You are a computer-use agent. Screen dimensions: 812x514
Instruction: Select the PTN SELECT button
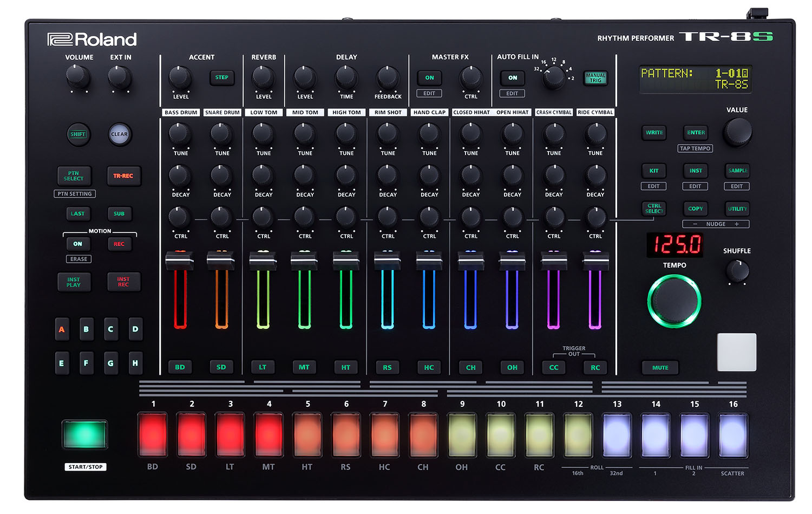tap(74, 176)
